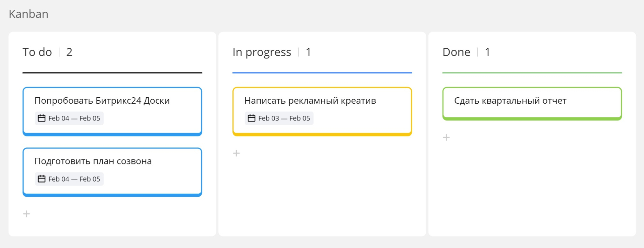Click the blue In progress header line
644x248 pixels.
pos(322,72)
